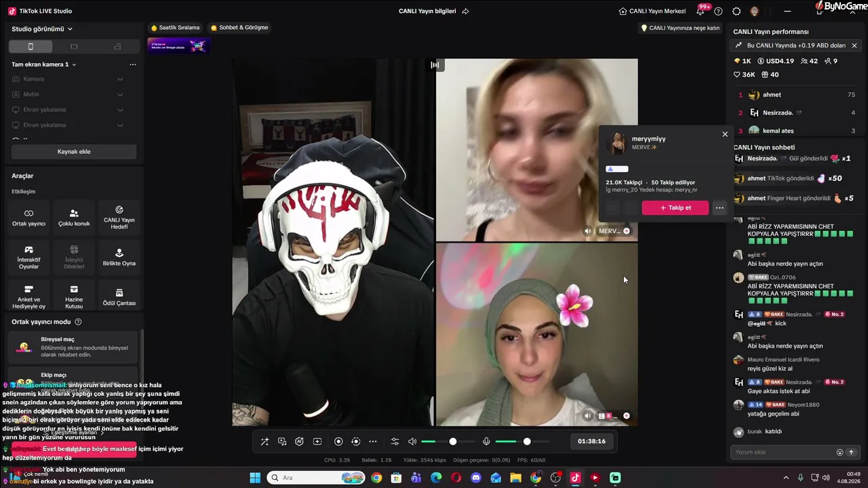Toggle visibility of second Ekran yakalama source
868x488 pixels.
120,125
